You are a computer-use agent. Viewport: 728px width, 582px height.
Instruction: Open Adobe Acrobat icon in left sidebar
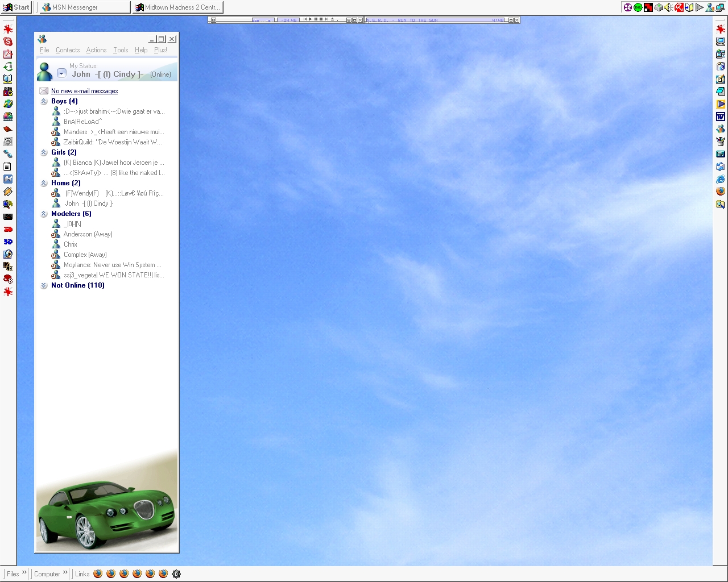coord(8,54)
